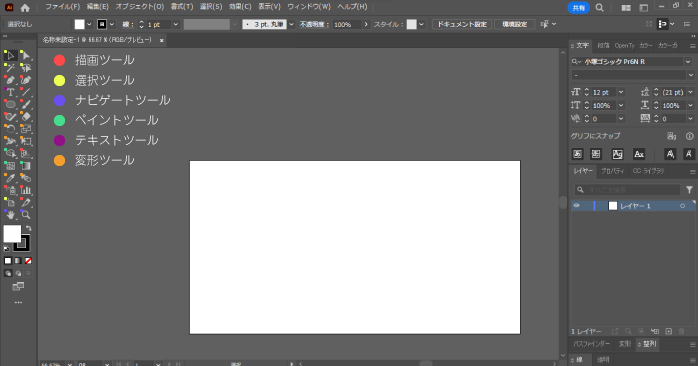Switch paint mode to Gradient
Viewport: 698px width, 366px height.
(18, 261)
